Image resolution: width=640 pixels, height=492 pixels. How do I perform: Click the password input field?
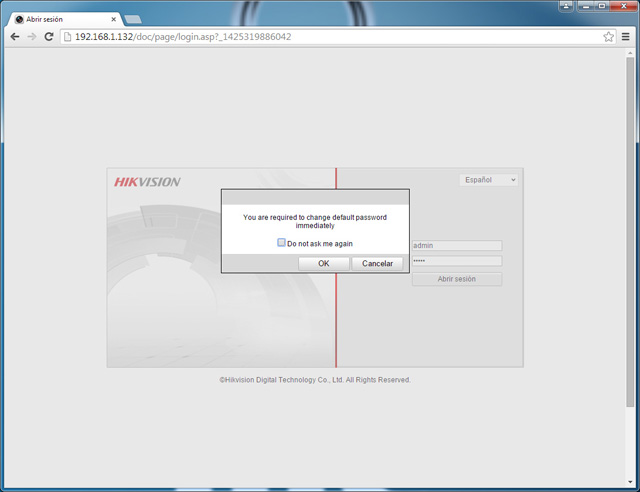point(457,261)
